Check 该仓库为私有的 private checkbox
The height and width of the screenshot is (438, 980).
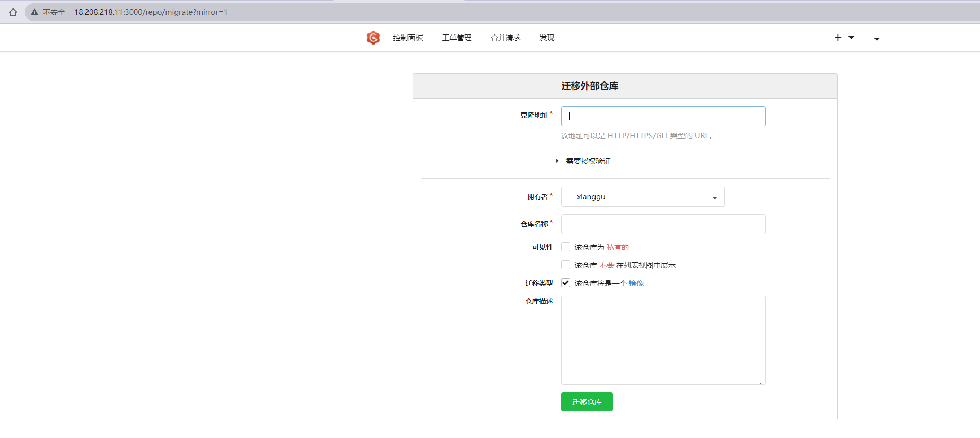pos(566,247)
